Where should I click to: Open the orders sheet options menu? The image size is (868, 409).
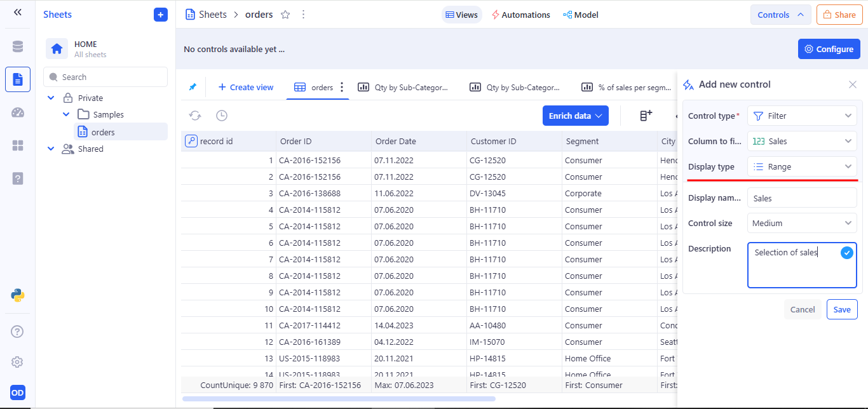pos(303,15)
